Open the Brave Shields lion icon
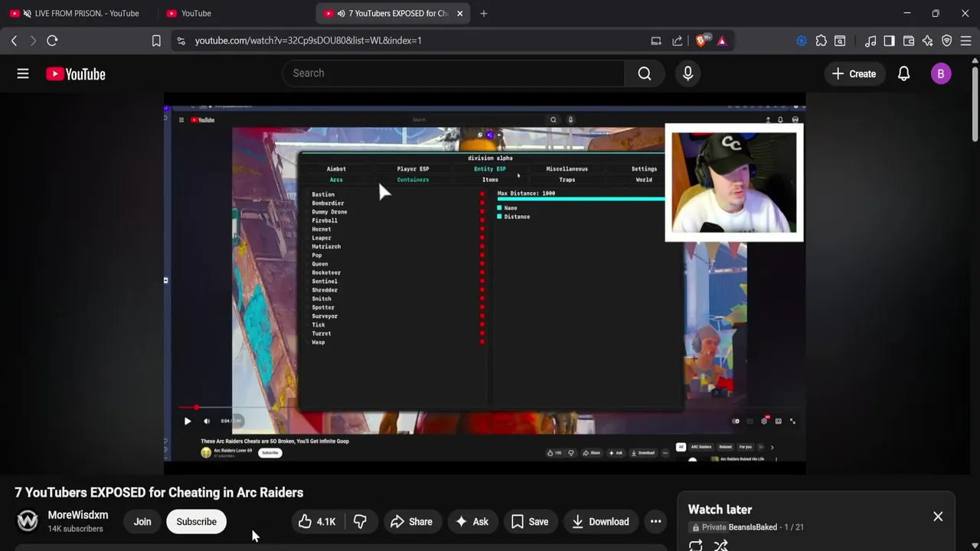Screen dimensions: 980x551 pos(701,41)
